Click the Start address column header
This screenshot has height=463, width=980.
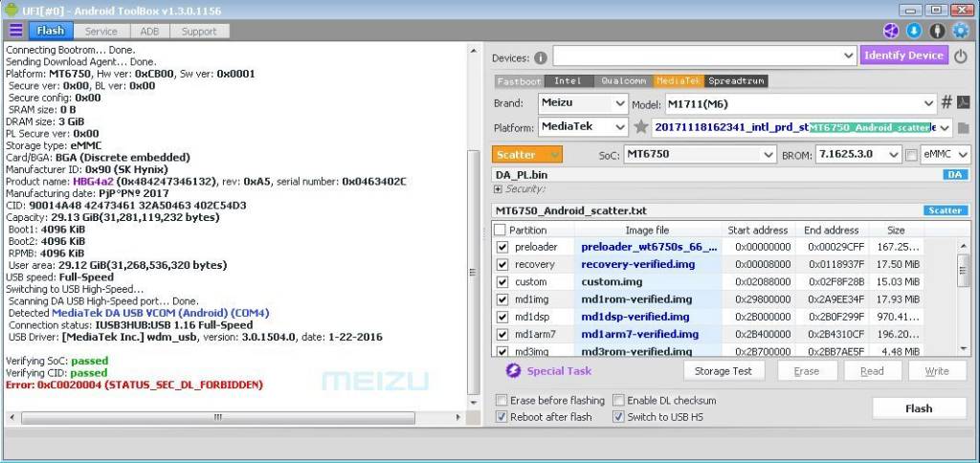pyautogui.click(x=758, y=230)
